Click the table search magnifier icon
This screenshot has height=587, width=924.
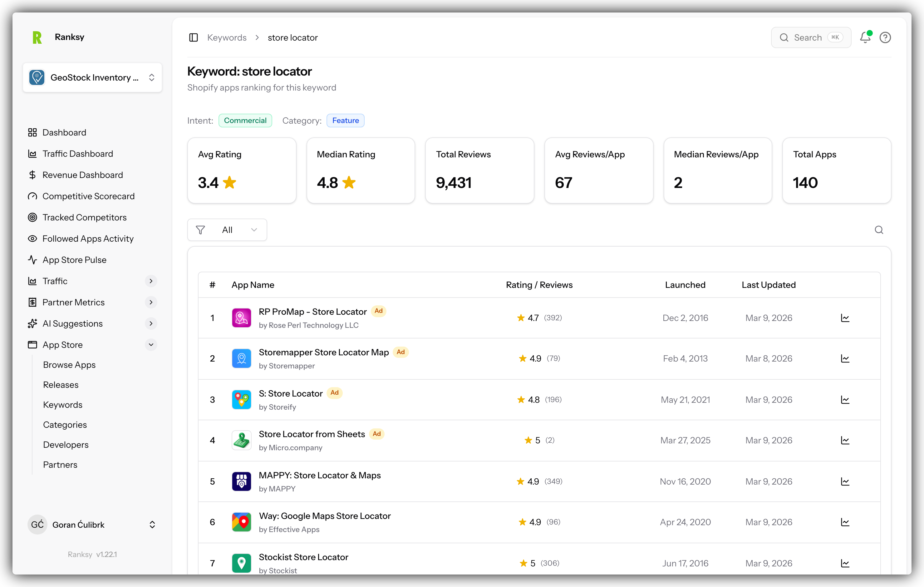click(x=879, y=229)
